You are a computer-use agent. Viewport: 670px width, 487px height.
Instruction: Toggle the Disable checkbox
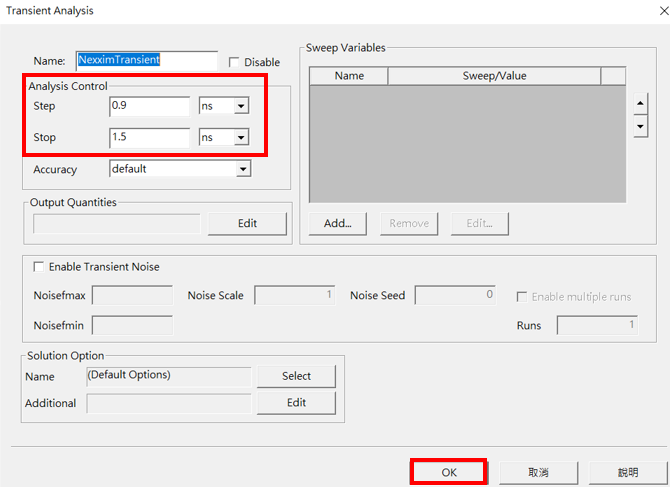coord(234,62)
